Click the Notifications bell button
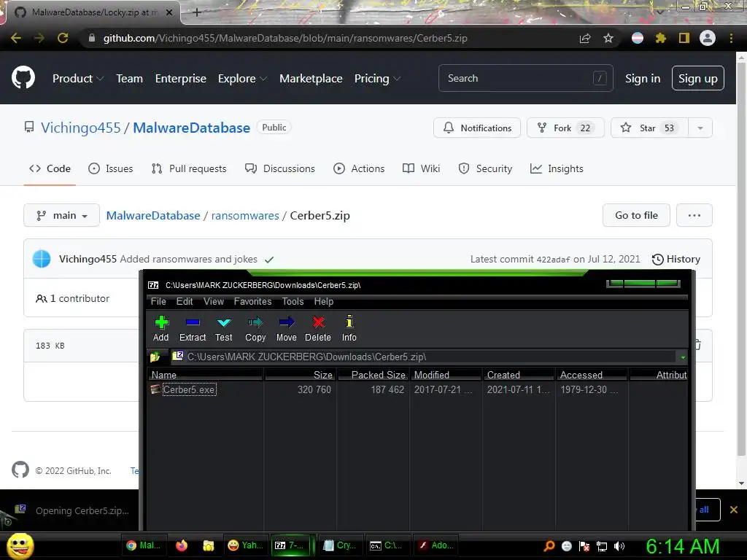The height and width of the screenshot is (560, 747). 477,128
